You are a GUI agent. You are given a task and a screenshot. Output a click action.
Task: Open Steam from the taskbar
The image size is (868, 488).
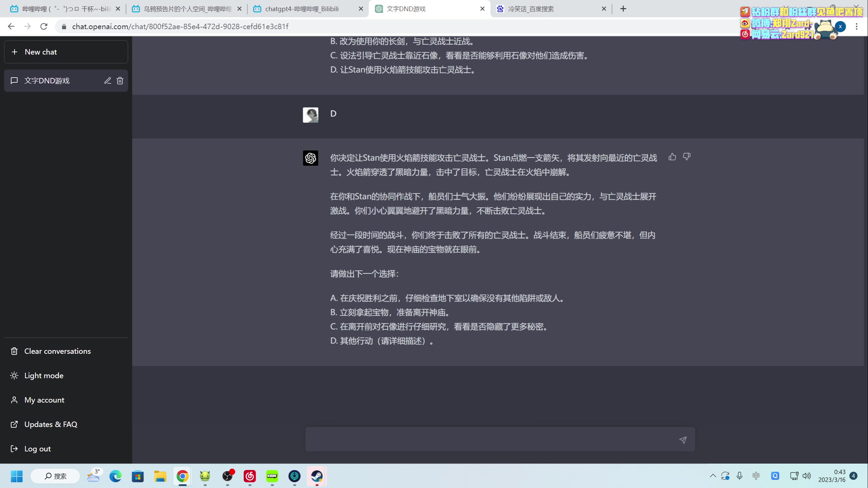tap(317, 476)
